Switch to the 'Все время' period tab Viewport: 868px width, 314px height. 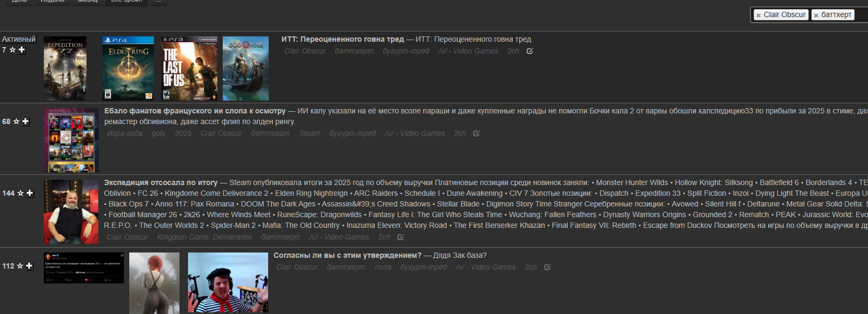pos(127,2)
